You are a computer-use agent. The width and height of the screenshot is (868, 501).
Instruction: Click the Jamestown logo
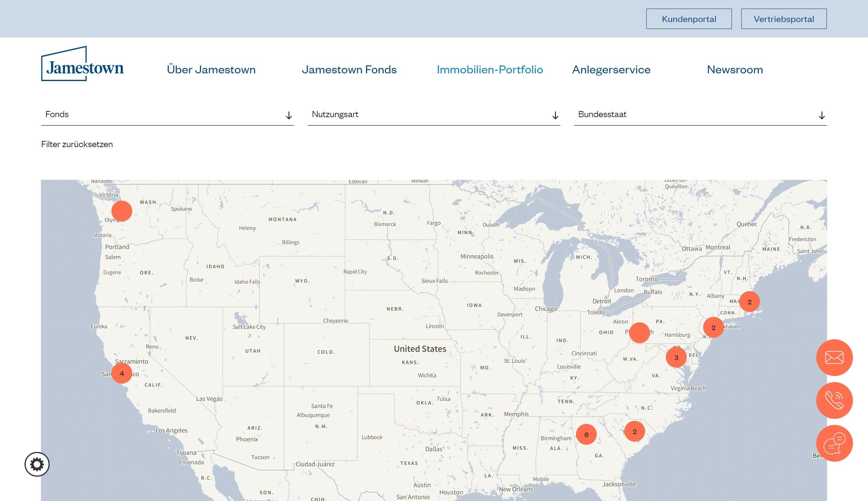click(x=83, y=64)
